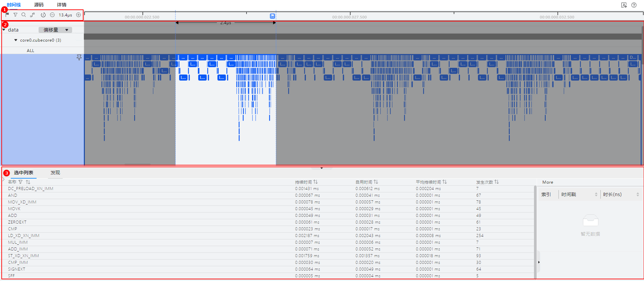This screenshot has width=644, height=281.
Task: Filter the 名称 column using funnel icon
Action: (20, 182)
